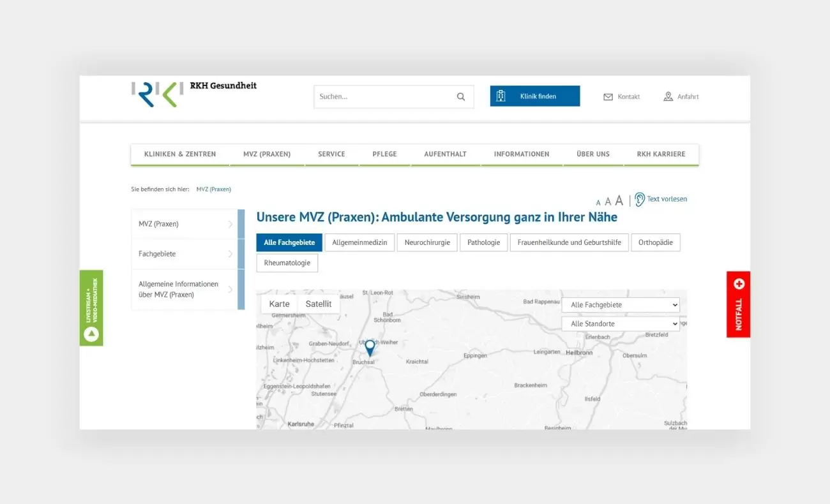Screen dimensions: 830x504
Task: Click Sinsheim label on the map
Action: pos(469,297)
